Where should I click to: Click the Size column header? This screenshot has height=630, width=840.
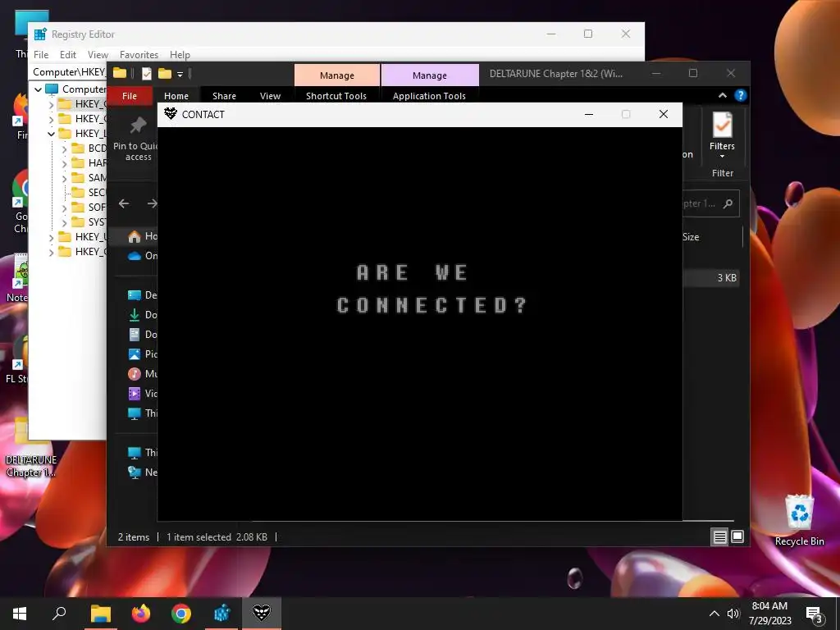(691, 237)
